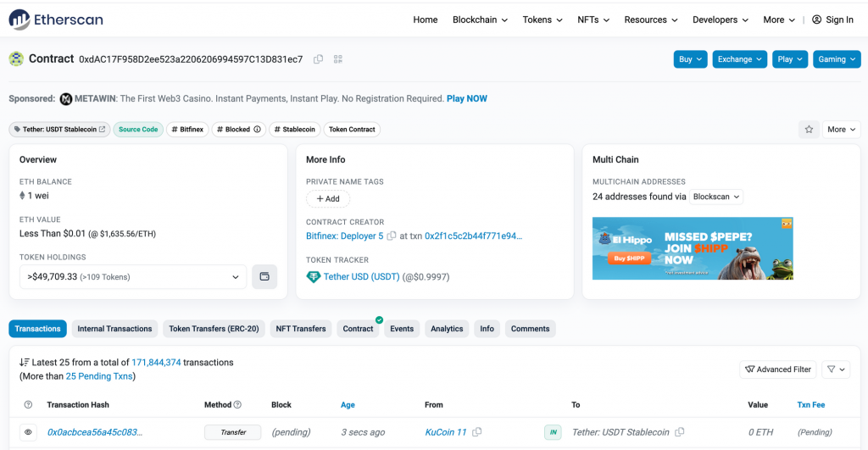868x450 pixels.
Task: Click the Blocked tag info icon
Action: point(258,130)
